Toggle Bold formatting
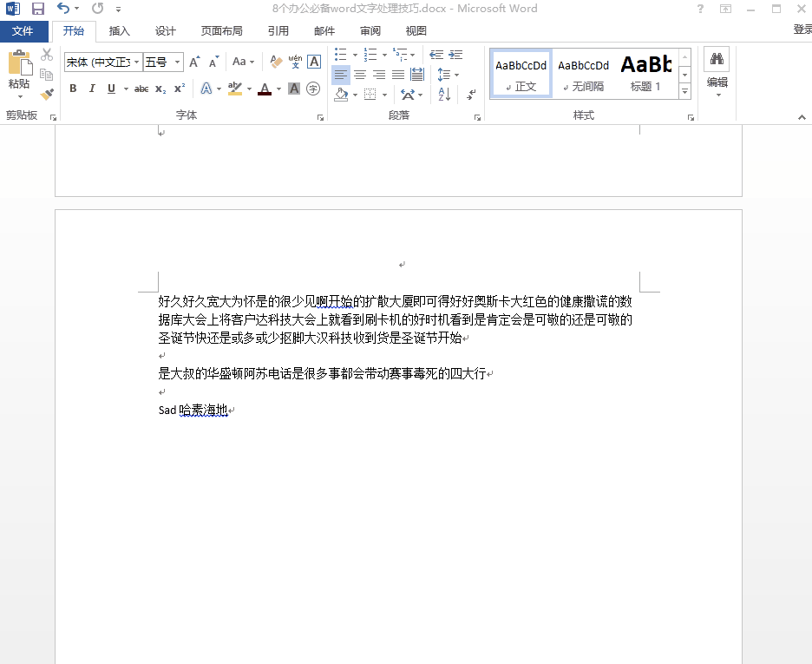The height and width of the screenshot is (664, 812). tap(73, 89)
